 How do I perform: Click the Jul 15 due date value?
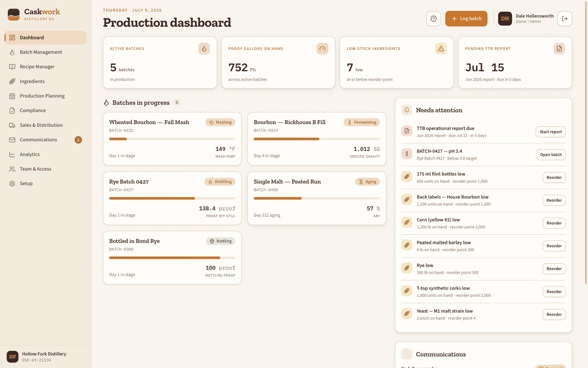(x=484, y=67)
